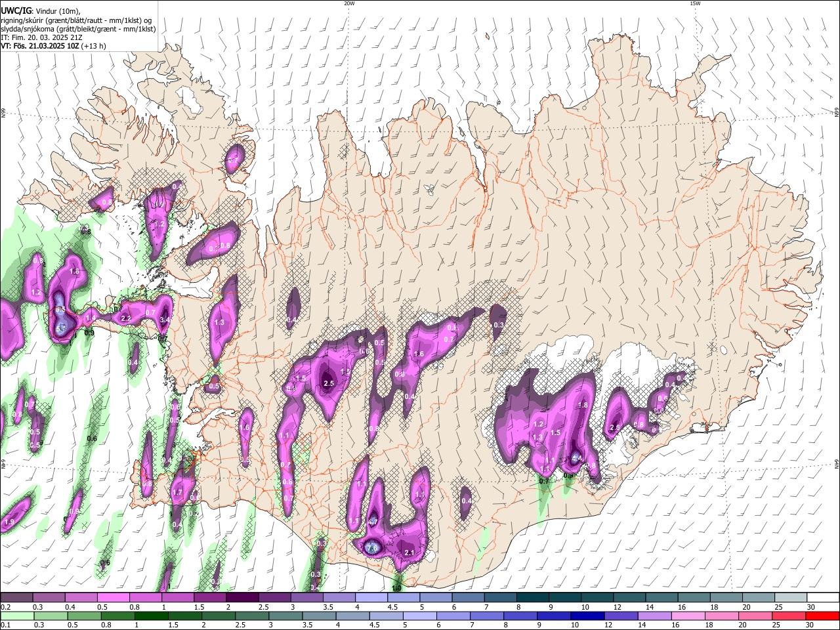Pick the pale green swatch labeled 0.1 in lower scale
This screenshot has height=630, width=840.
tap(17, 616)
